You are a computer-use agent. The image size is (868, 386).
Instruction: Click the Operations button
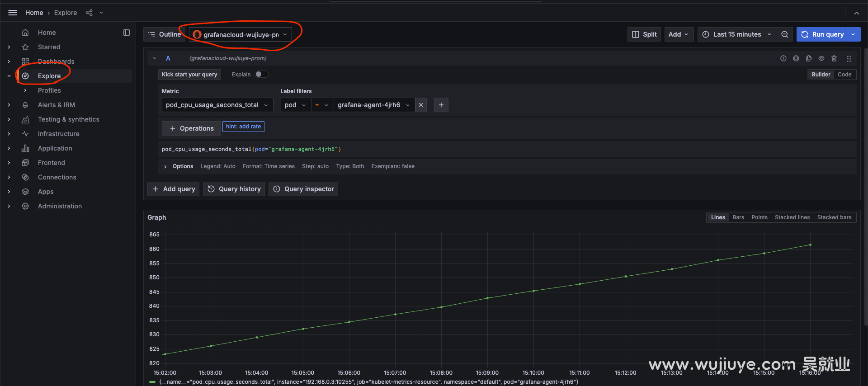[192, 128]
